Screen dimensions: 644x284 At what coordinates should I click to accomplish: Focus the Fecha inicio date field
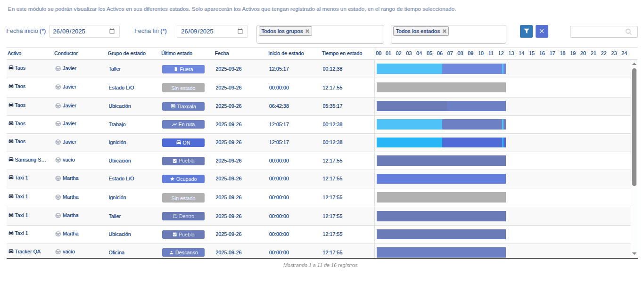pos(84,31)
